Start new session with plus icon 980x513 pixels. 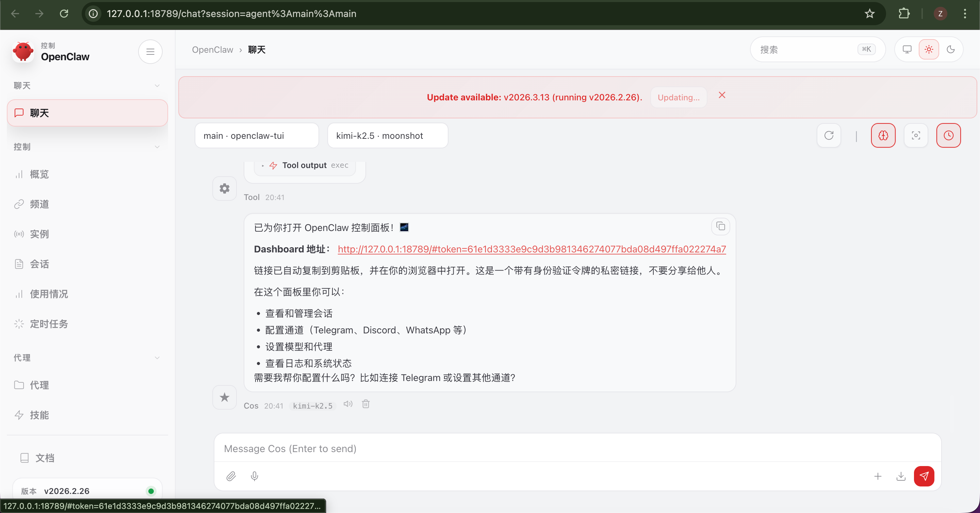[x=878, y=476]
